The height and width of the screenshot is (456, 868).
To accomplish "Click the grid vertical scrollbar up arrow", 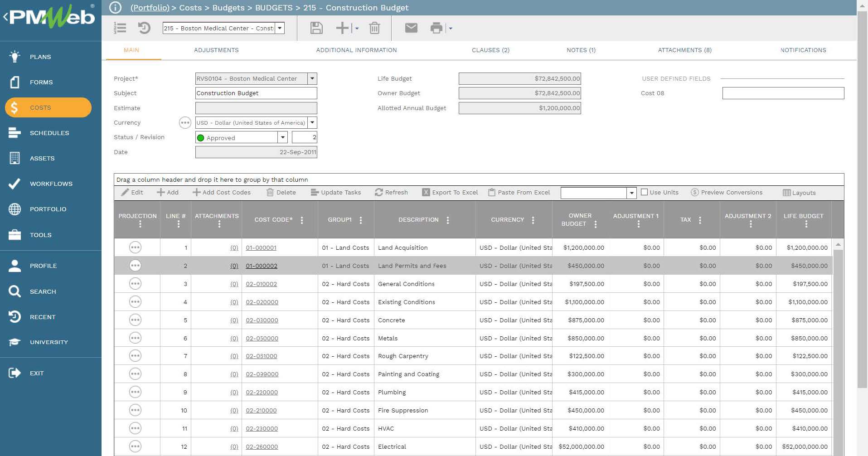I will [x=838, y=244].
